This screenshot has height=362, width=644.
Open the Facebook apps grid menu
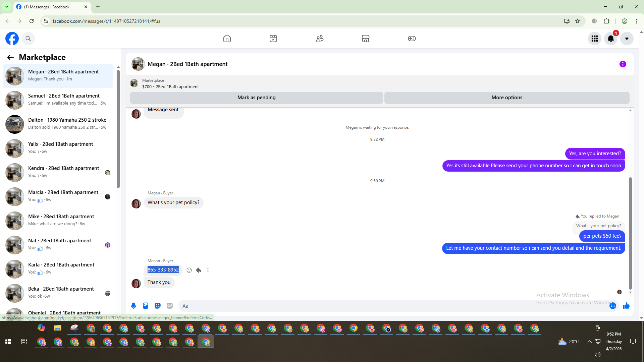595,39
